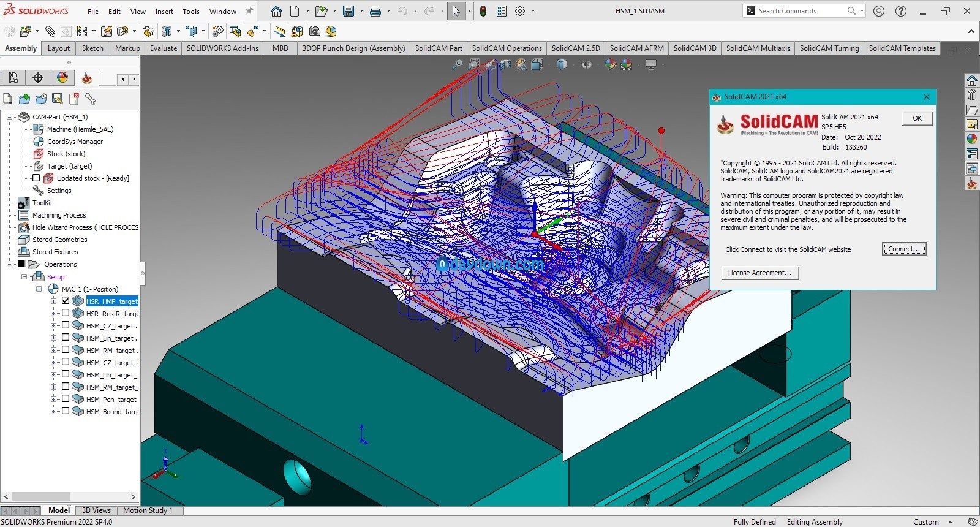
Task: Check the HSR_RestR_target operation checkbox
Action: [66, 313]
